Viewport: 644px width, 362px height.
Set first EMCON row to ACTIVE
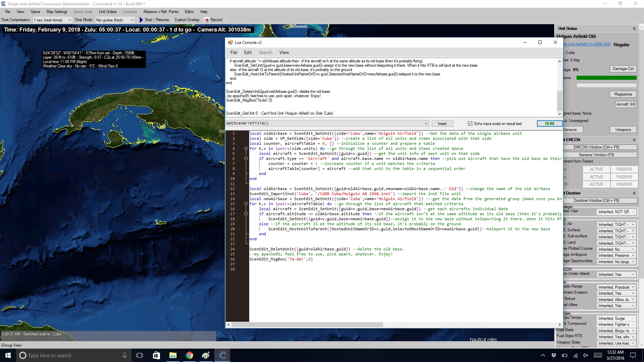coord(596,169)
